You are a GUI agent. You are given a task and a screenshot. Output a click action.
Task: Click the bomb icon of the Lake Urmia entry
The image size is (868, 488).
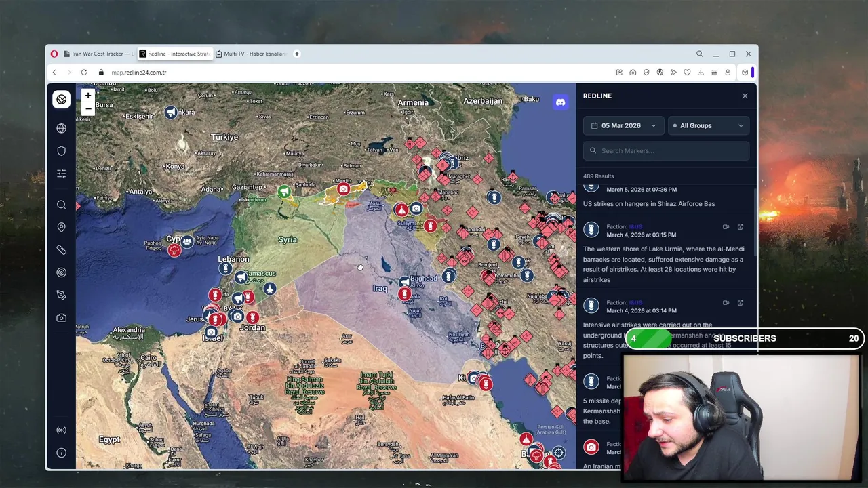pos(591,230)
